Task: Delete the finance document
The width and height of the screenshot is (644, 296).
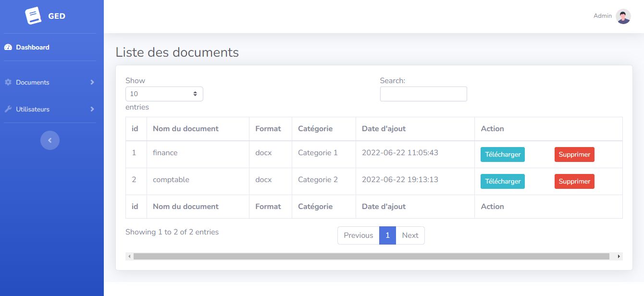Action: [x=574, y=155]
